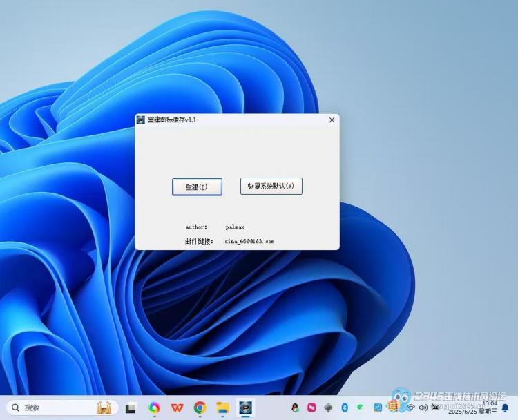Open the colorful ring app on taskbar
Viewport: 518px width, 420px height.
click(154, 408)
